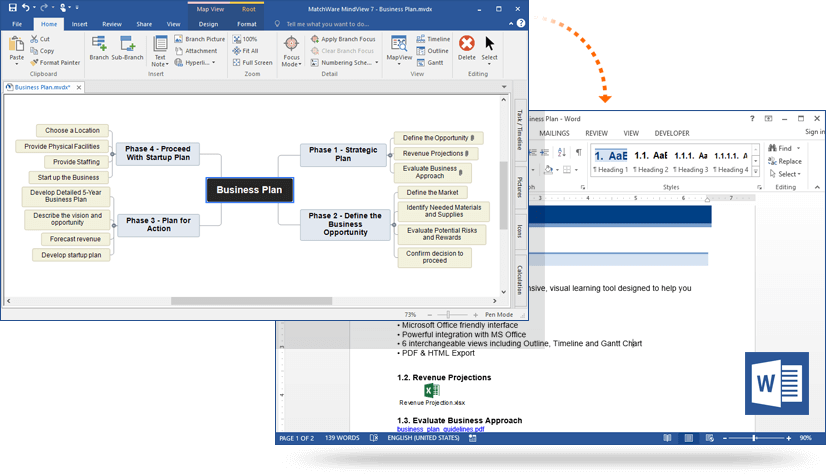
Task: Switch to the Review tab in MindView
Action: pos(112,24)
